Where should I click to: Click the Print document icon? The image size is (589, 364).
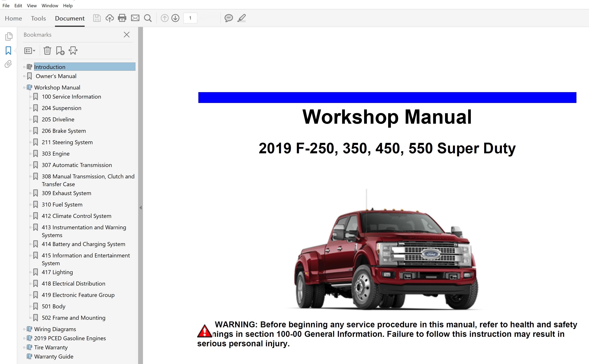coord(122,18)
